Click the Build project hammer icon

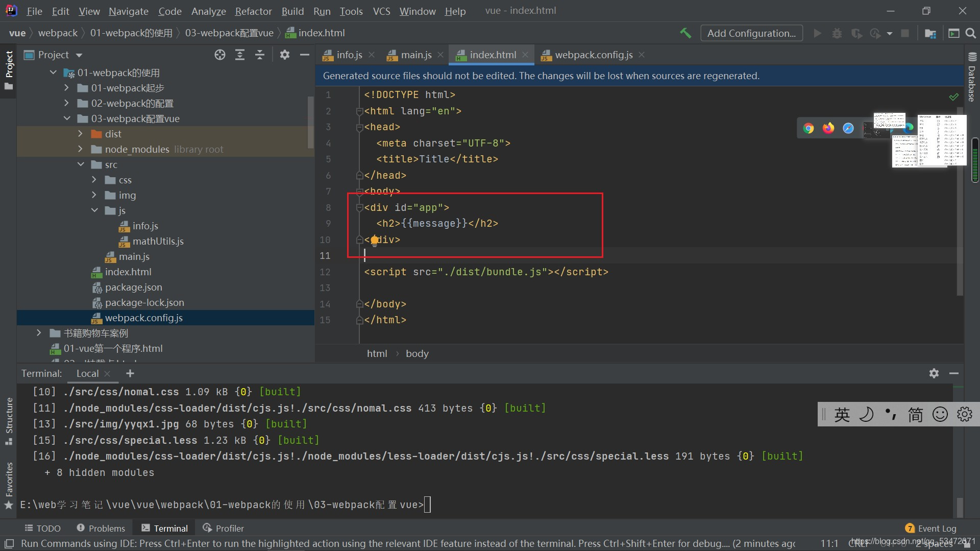pyautogui.click(x=685, y=33)
